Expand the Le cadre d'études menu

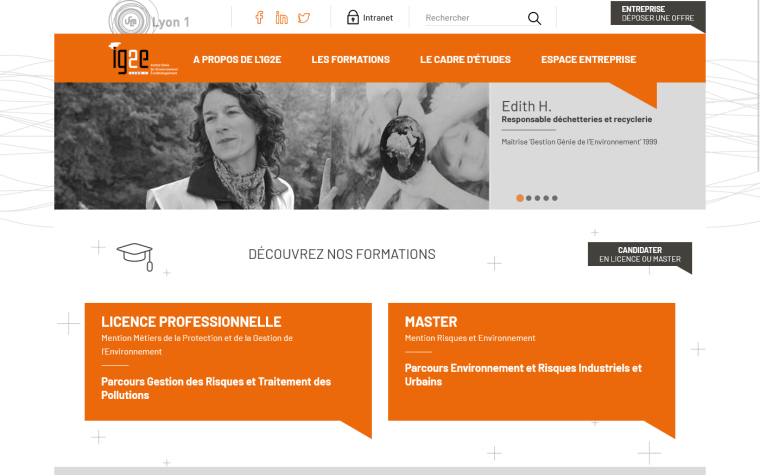click(x=465, y=60)
